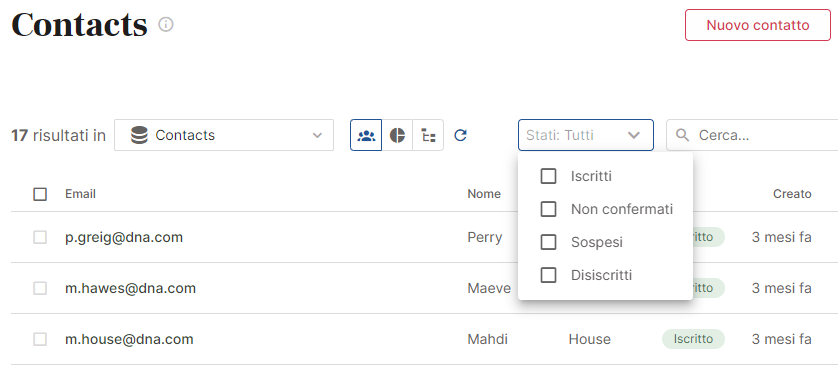Tick the Sospesi status checkbox
838x369 pixels.
click(x=548, y=242)
